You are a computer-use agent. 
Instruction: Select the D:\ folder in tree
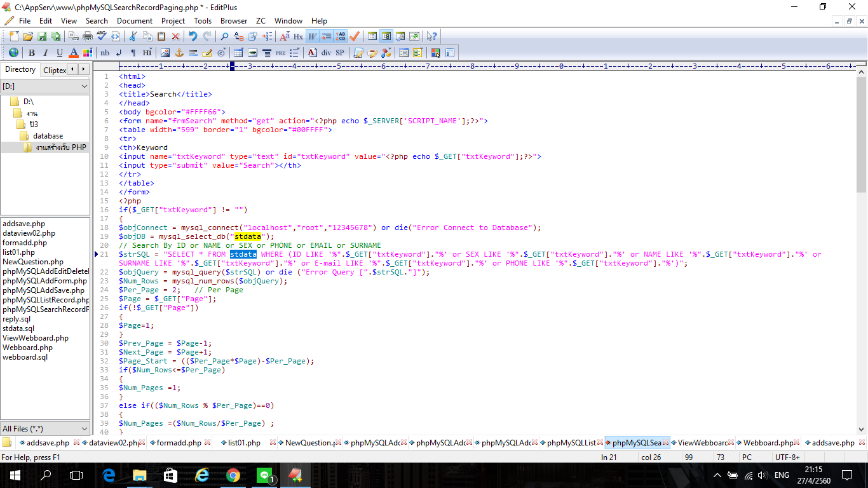pos(29,102)
